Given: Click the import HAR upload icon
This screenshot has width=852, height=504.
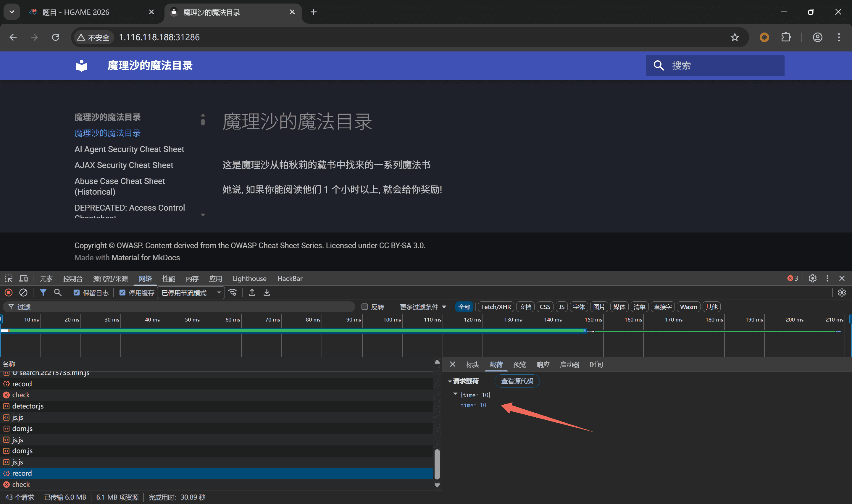Looking at the screenshot, I should (x=252, y=293).
